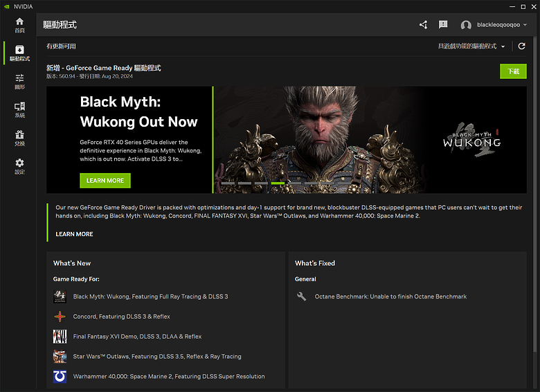Open the System (系統) sidebar section
The image size is (540, 392).
[19, 110]
